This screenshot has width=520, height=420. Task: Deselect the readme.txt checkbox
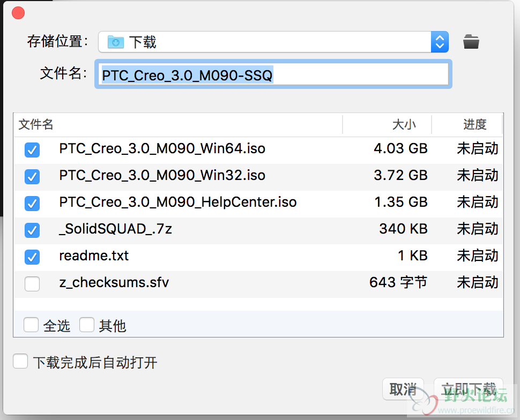point(32,257)
